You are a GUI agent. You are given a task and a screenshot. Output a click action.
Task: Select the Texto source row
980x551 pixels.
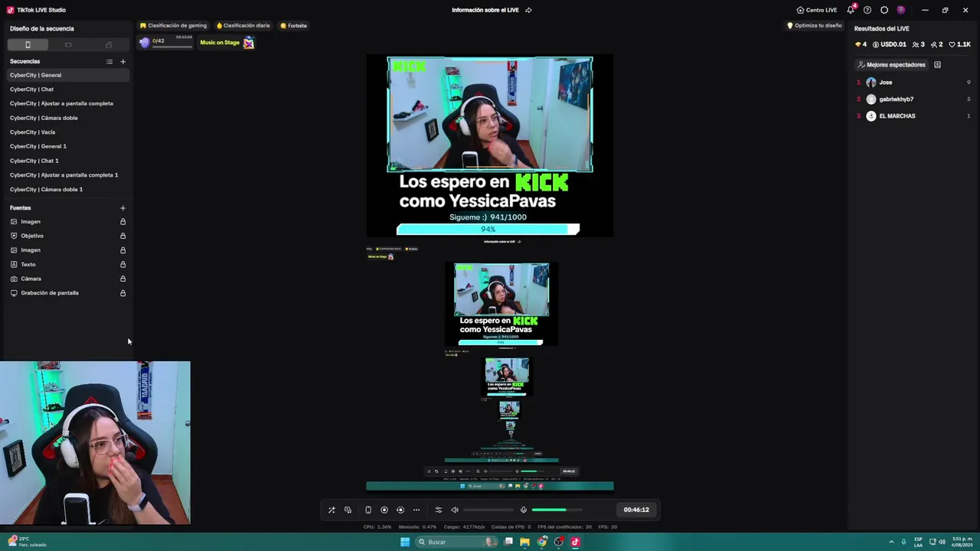click(x=67, y=265)
